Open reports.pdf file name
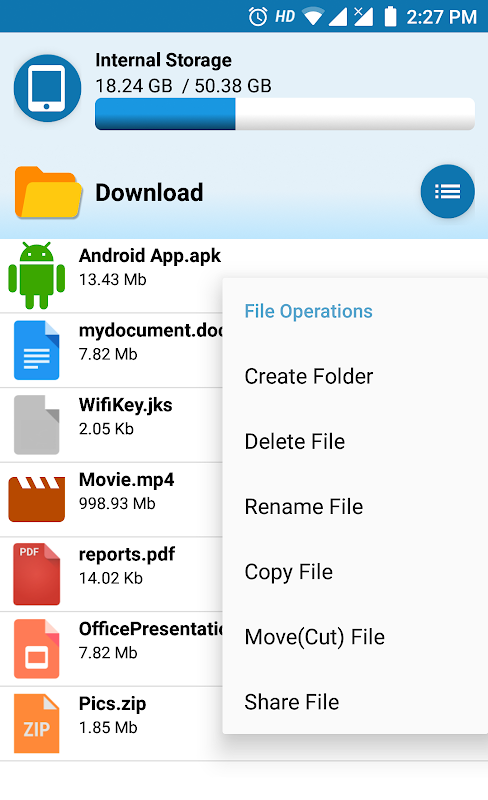Image resolution: width=488 pixels, height=800 pixels. click(x=127, y=555)
